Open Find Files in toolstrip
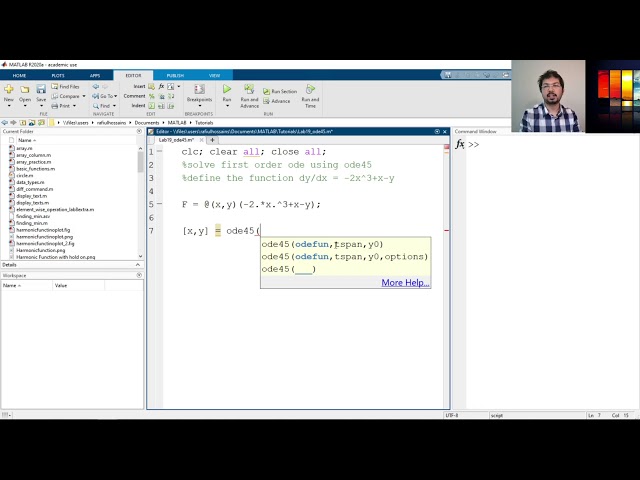The image size is (640, 480). coord(65,87)
